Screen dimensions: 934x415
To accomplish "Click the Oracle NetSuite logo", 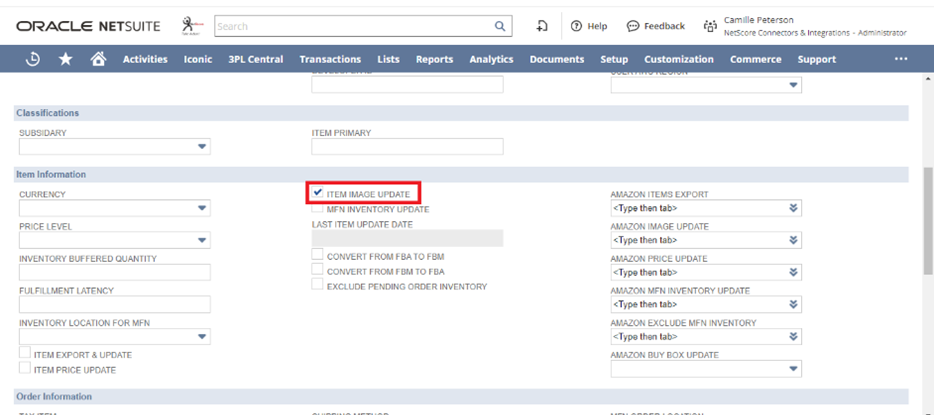I will 82,26.
